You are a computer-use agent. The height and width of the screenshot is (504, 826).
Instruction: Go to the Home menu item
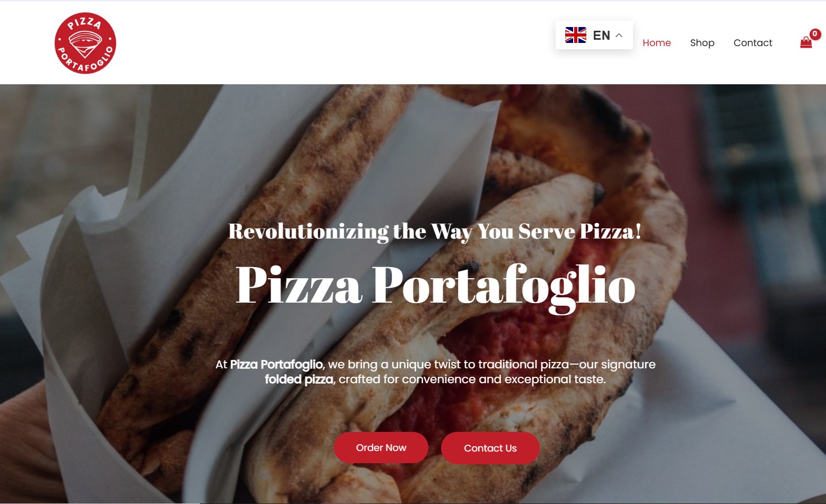[x=656, y=43]
